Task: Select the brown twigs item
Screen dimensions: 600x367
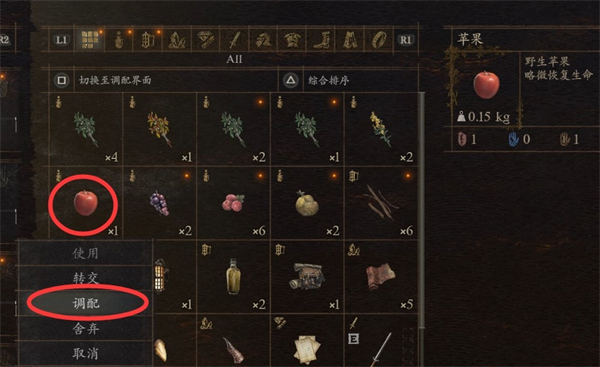Action: (x=381, y=203)
